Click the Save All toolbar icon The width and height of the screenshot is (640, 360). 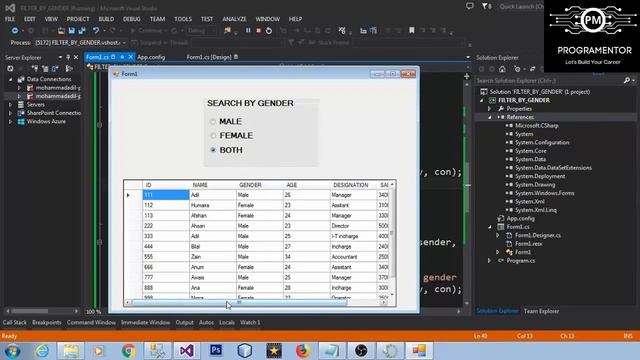[x=82, y=31]
